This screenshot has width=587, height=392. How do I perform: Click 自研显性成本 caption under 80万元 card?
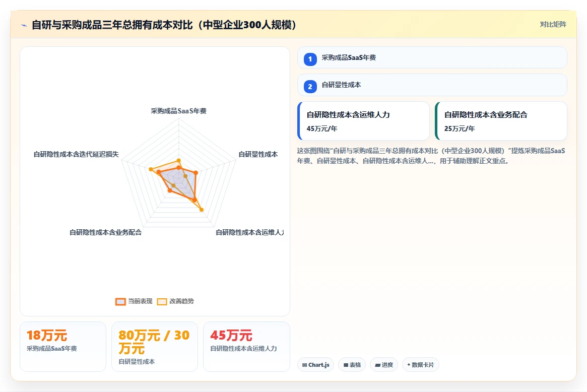(137, 362)
